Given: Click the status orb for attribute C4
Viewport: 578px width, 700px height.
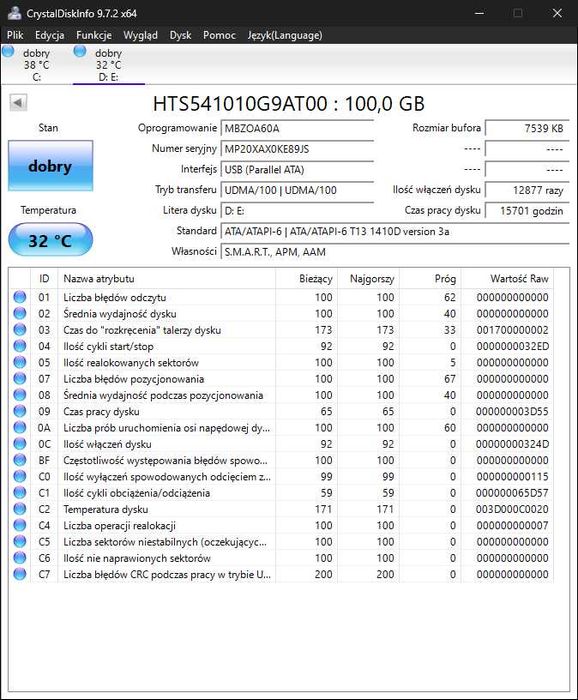Looking at the screenshot, I should (20, 525).
